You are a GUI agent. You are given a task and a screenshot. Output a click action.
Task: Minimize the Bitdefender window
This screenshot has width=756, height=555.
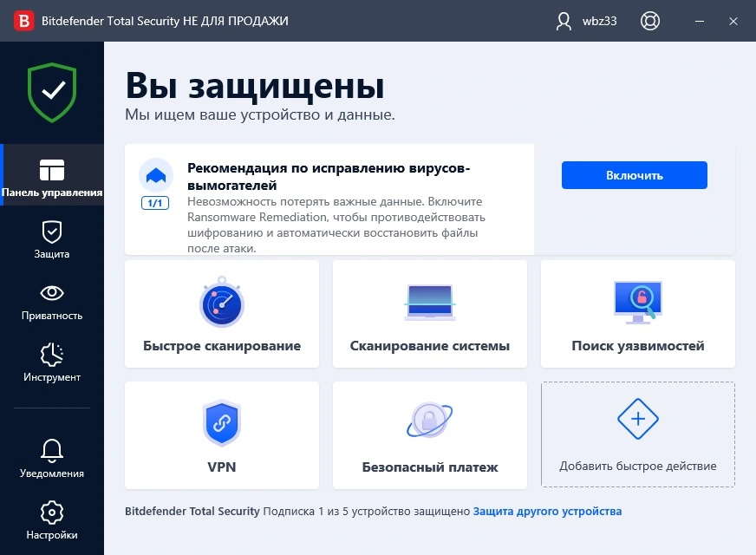pyautogui.click(x=700, y=21)
